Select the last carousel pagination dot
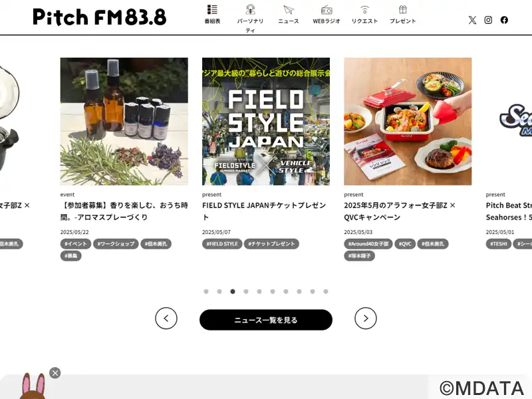The image size is (532, 399). pyautogui.click(x=326, y=291)
